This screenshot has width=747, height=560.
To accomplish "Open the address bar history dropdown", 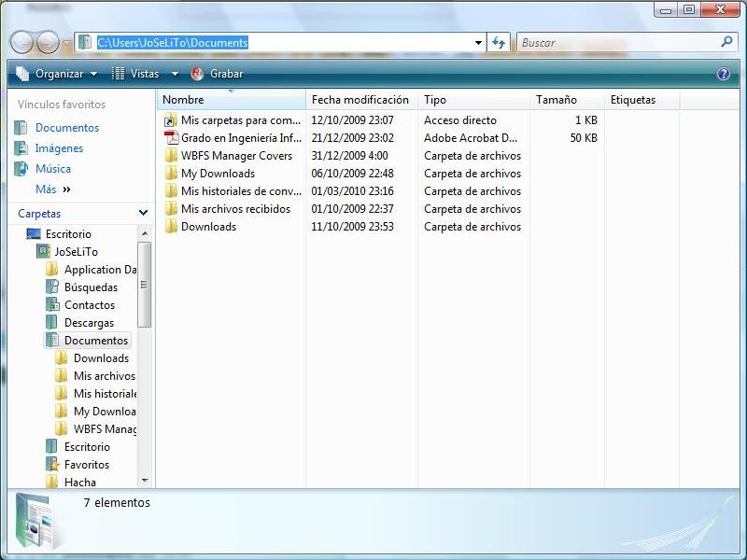I will coord(479,43).
